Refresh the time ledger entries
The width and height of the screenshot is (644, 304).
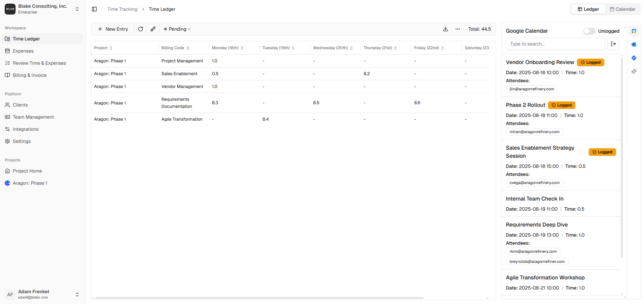(141, 29)
